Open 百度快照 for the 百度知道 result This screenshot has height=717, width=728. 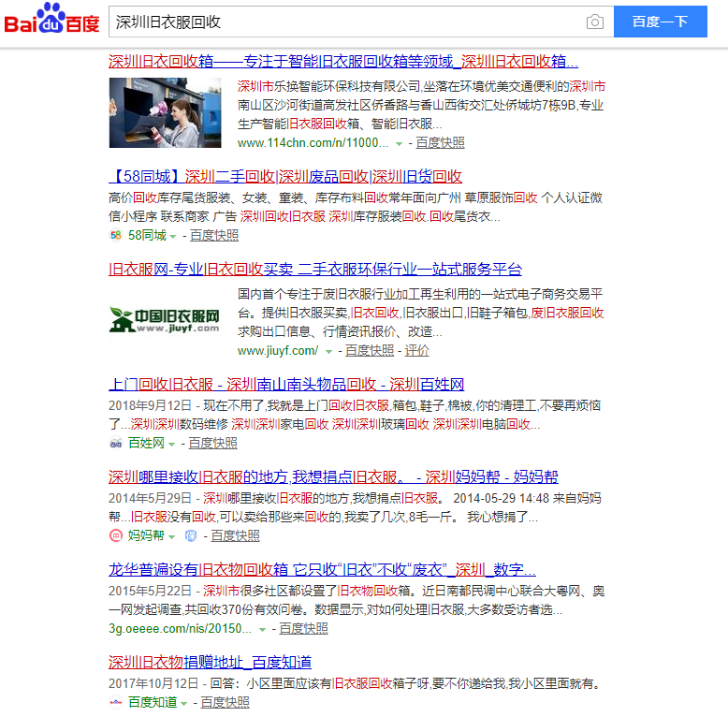coord(225,702)
